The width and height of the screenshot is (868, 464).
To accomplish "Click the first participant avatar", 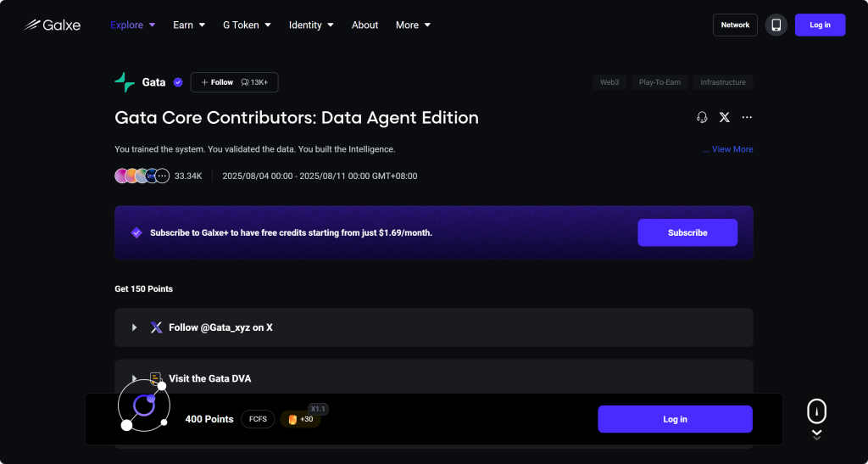I will pyautogui.click(x=122, y=176).
